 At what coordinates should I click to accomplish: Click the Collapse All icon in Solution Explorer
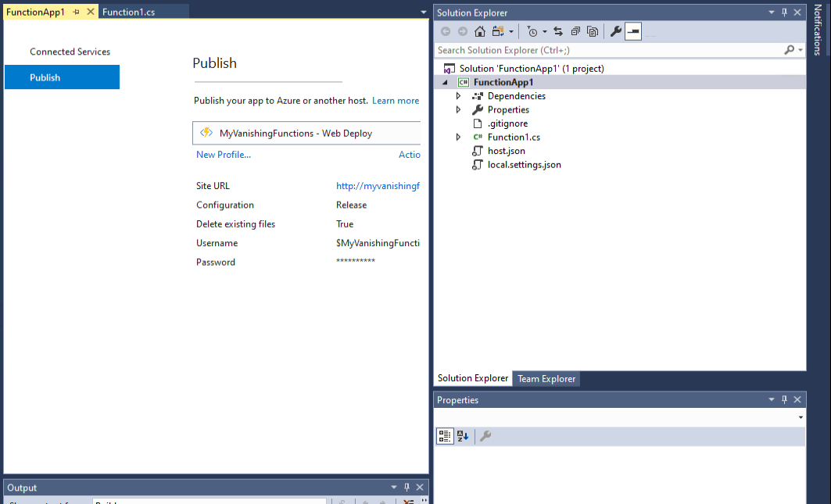tap(575, 32)
